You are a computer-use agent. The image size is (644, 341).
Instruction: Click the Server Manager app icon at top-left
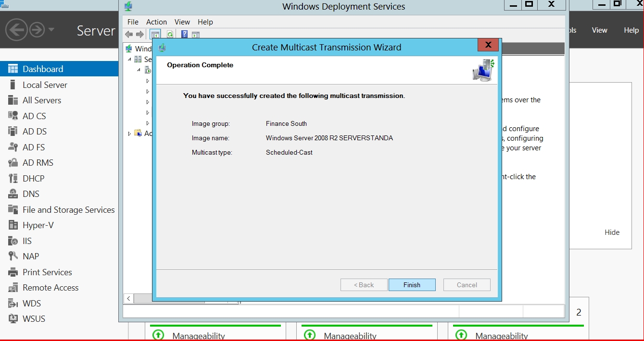point(5,4)
